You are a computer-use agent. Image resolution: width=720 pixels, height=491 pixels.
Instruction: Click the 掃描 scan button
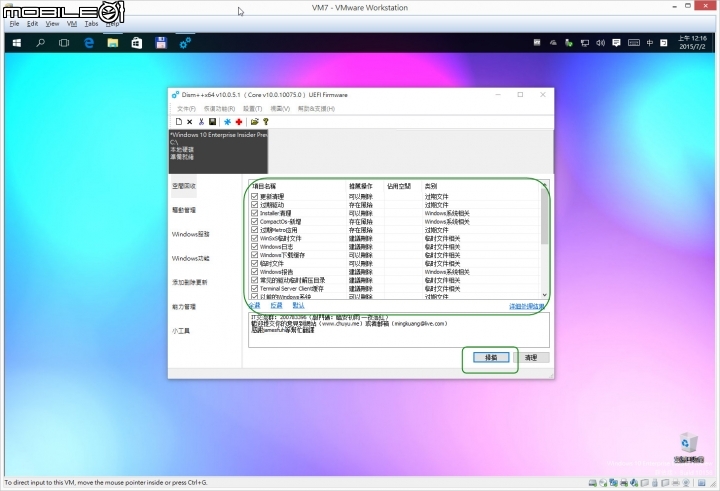491,357
